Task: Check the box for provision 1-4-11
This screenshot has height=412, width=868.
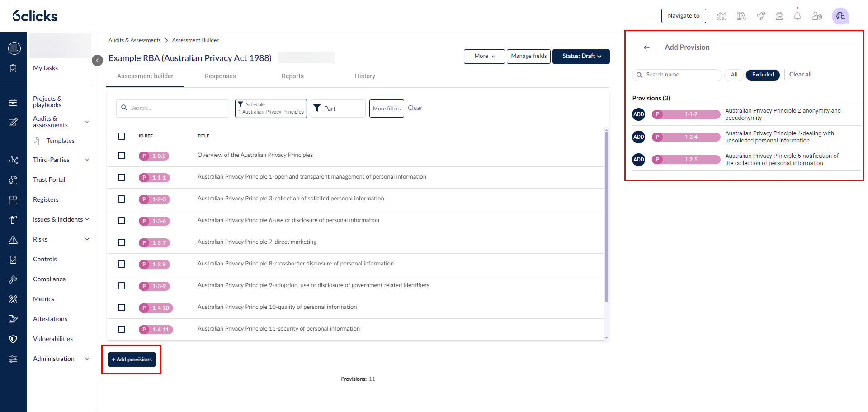Action: tap(122, 329)
